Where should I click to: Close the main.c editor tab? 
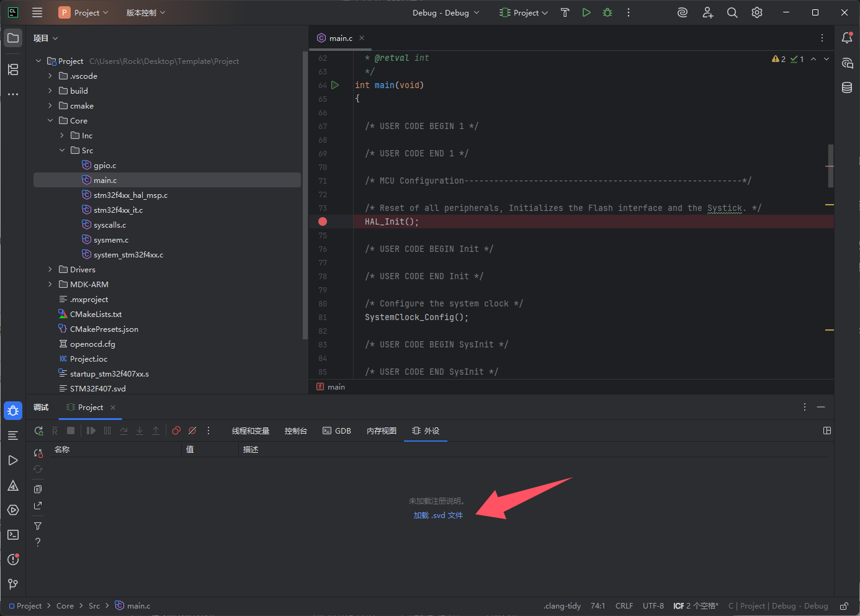coord(362,38)
